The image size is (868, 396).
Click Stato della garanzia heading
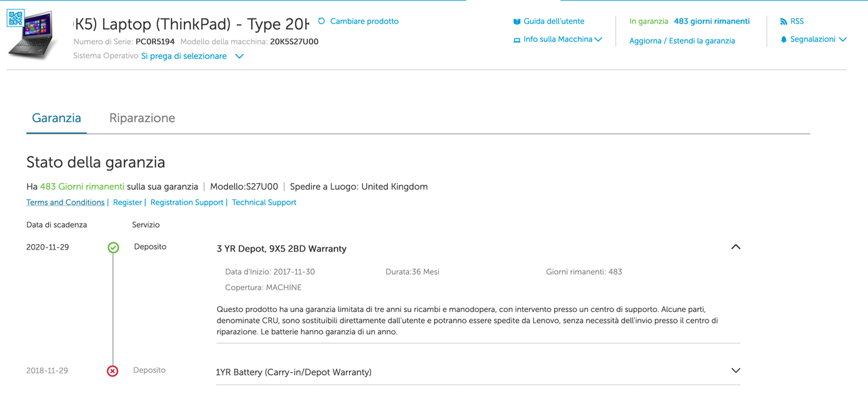click(96, 163)
